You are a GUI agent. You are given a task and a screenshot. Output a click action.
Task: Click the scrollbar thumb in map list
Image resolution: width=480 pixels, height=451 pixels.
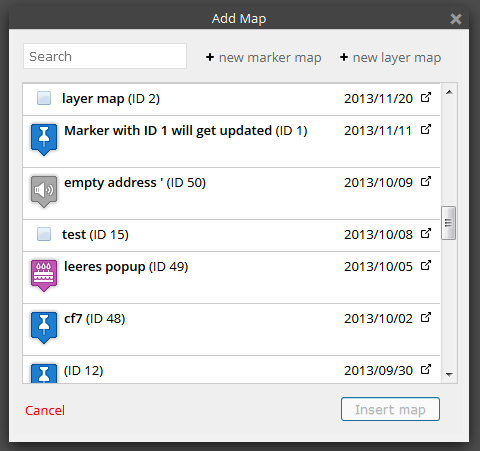tap(448, 223)
